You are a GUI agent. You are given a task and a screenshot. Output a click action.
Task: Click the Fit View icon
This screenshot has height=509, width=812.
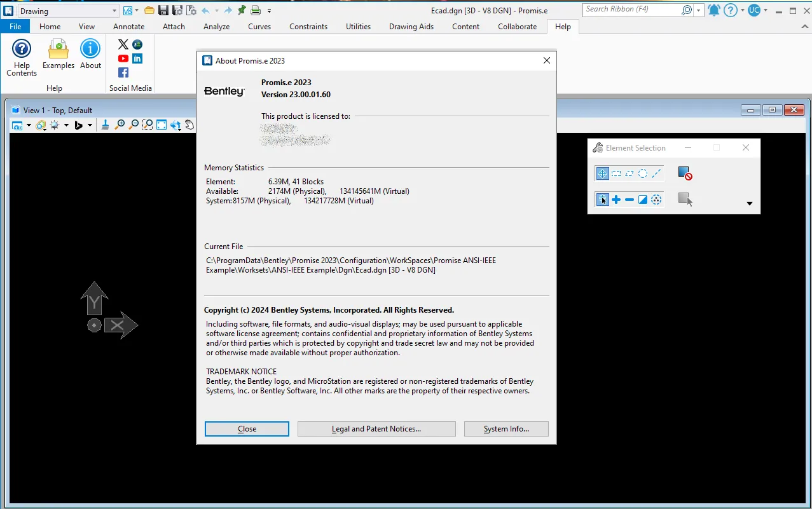click(162, 125)
